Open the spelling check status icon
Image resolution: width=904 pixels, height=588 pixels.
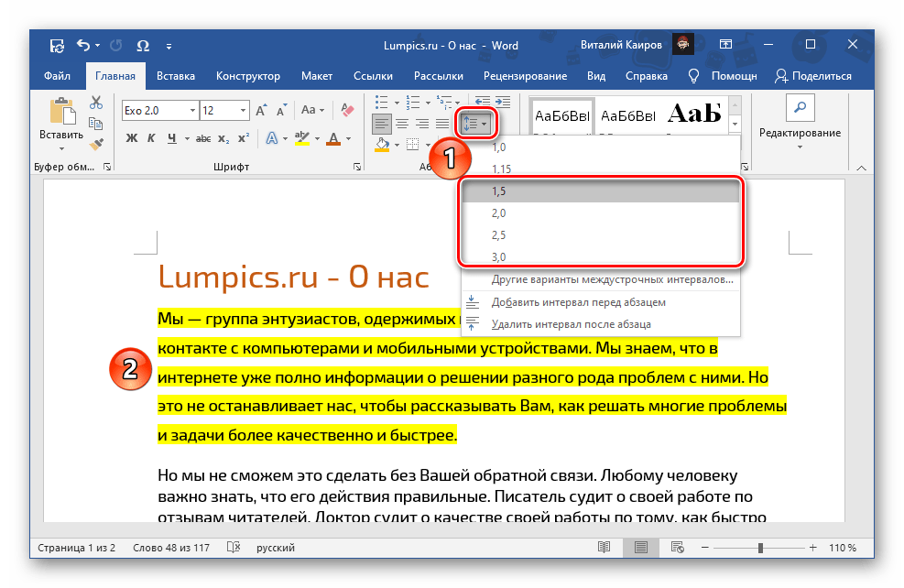[234, 548]
